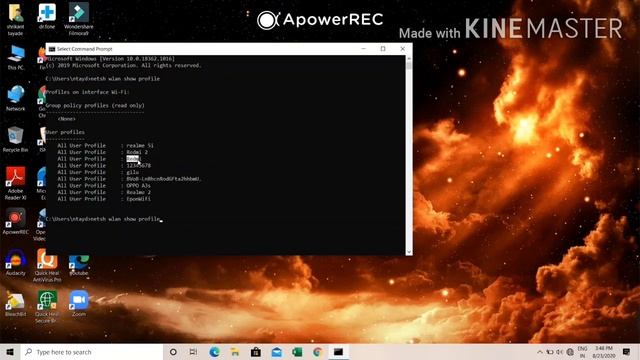
Task: Click the 'realme 5i' profile name
Action: pyautogui.click(x=140, y=145)
